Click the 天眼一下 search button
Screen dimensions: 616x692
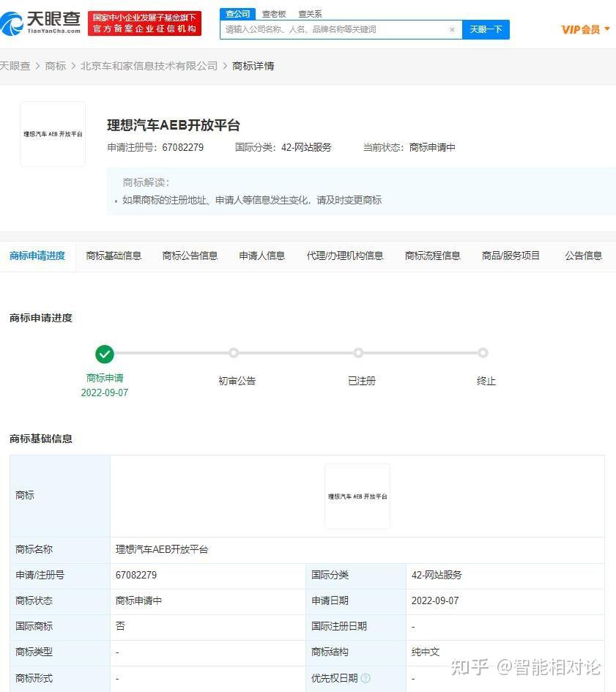point(486,29)
